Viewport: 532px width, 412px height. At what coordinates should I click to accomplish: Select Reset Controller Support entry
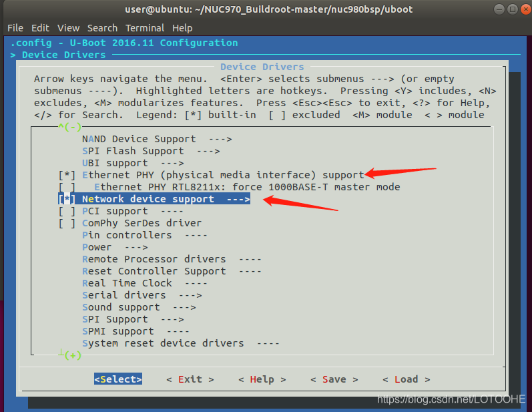[172, 271]
